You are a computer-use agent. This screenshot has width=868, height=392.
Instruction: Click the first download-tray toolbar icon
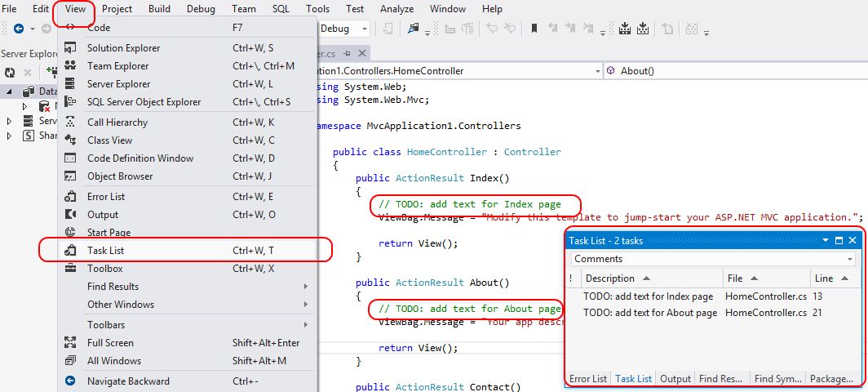[624, 29]
